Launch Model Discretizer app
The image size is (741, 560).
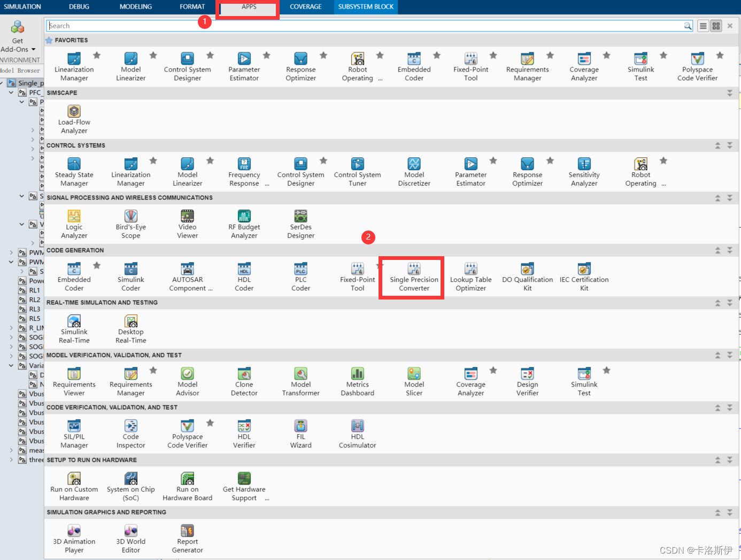pos(414,172)
